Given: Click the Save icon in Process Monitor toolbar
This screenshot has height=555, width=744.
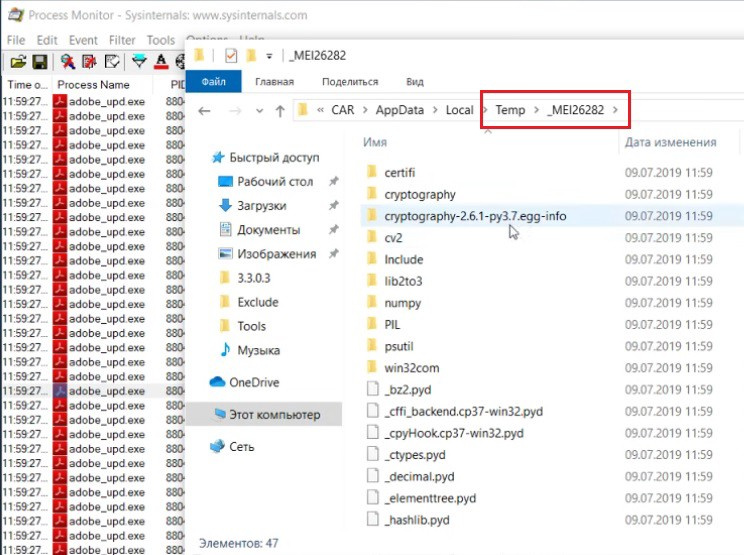Looking at the screenshot, I should [x=40, y=62].
